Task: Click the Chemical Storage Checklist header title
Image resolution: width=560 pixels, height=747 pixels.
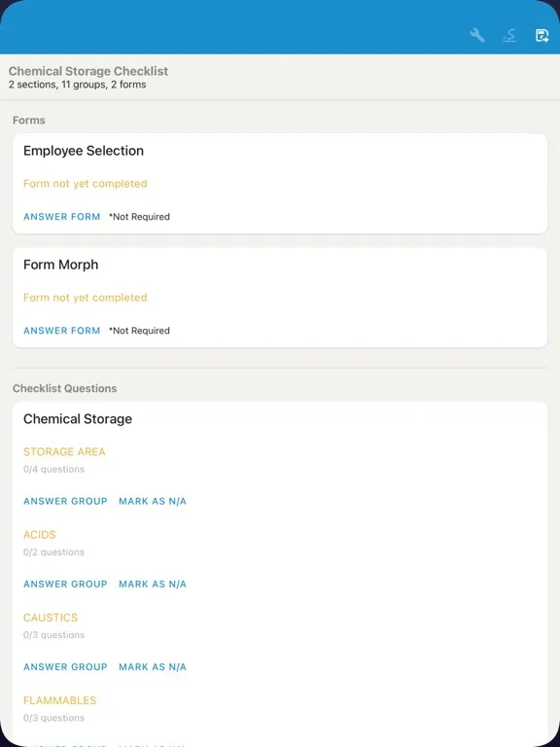Action: pyautogui.click(x=88, y=71)
